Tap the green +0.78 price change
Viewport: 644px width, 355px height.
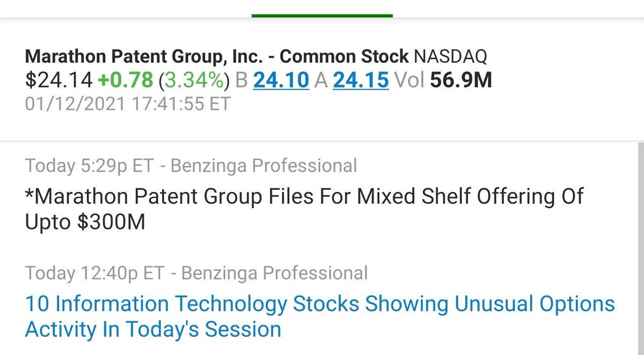click(126, 80)
